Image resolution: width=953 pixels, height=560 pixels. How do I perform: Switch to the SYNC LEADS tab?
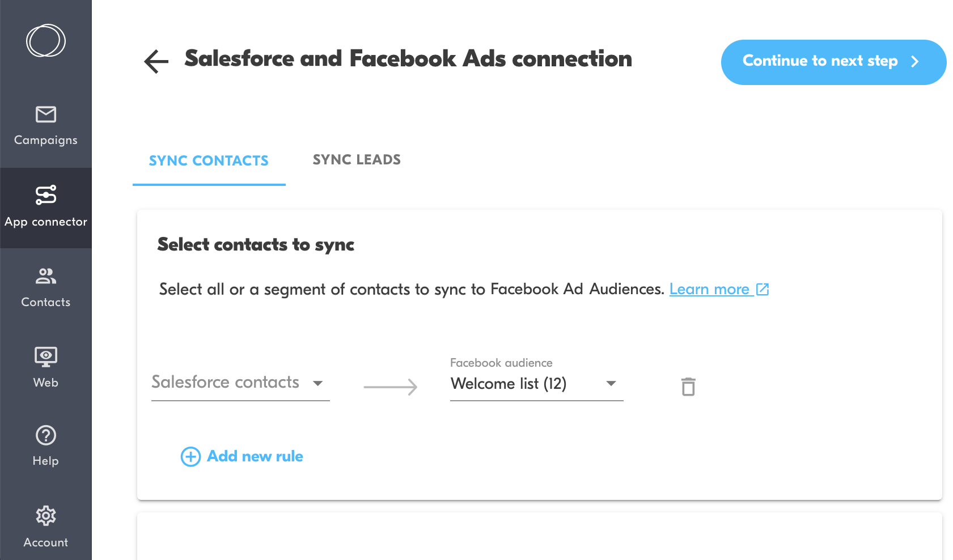[x=357, y=160]
